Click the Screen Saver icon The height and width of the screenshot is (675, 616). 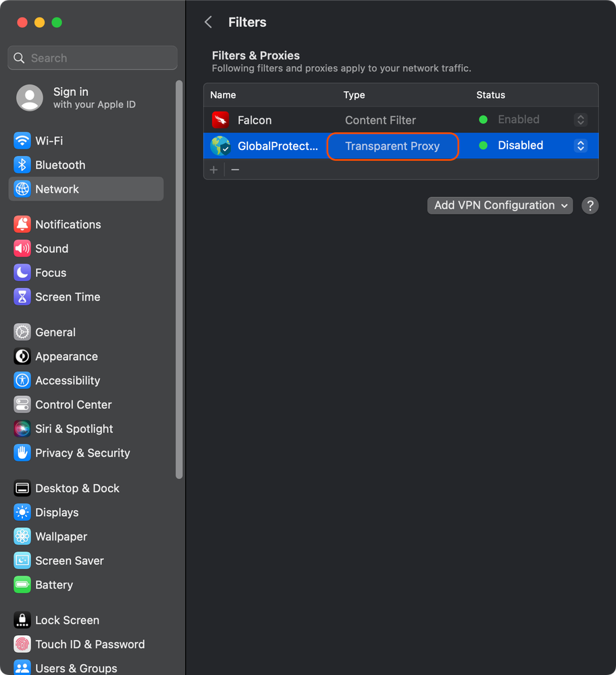tap(22, 560)
